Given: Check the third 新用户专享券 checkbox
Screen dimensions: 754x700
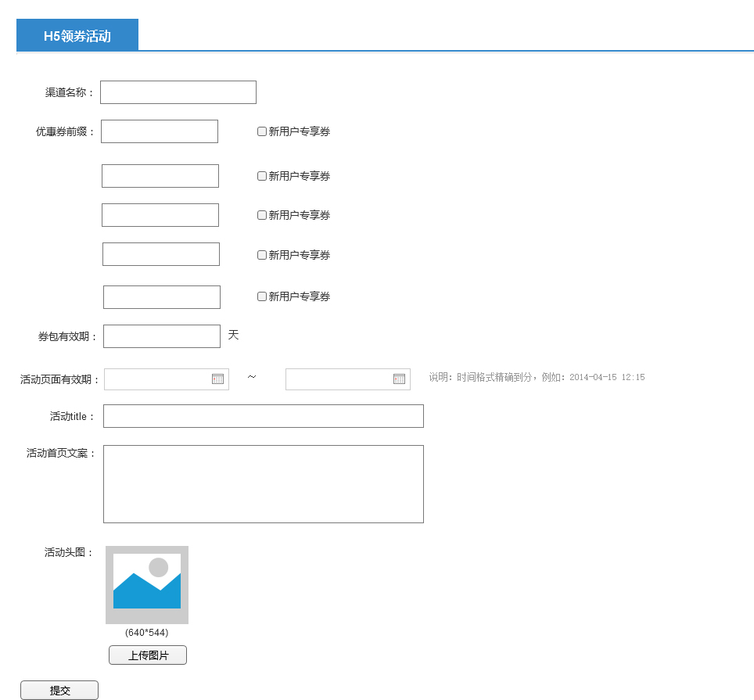Looking at the screenshot, I should (261, 215).
